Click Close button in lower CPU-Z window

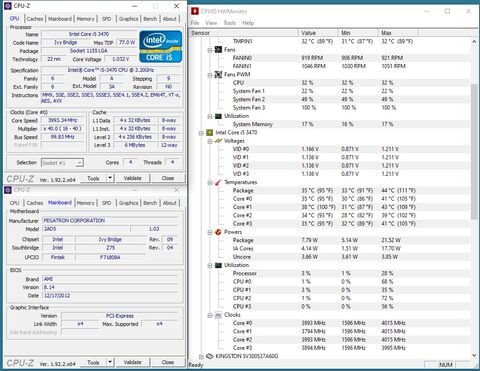point(168,362)
